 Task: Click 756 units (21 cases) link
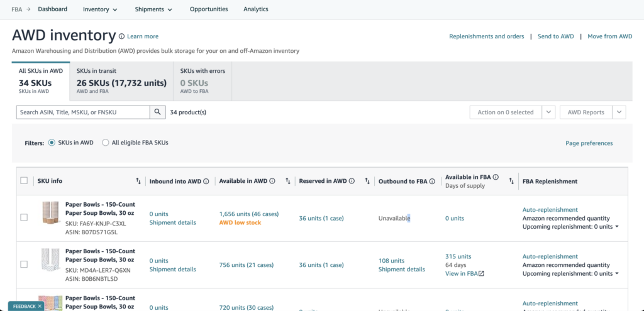(247, 265)
